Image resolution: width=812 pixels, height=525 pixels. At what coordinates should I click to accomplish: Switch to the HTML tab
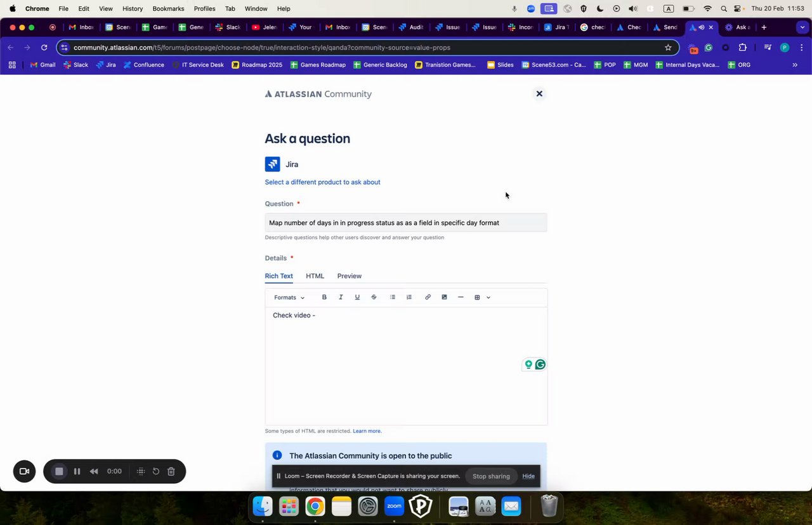(315, 276)
